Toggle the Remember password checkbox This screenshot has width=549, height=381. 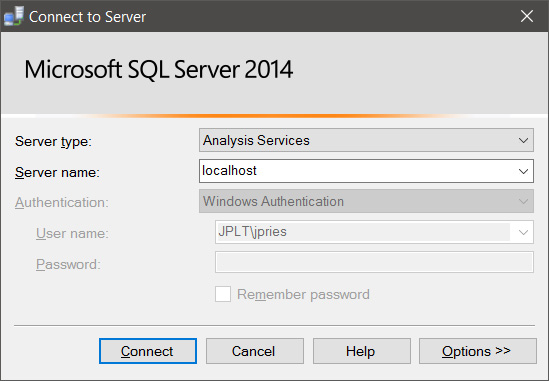coord(223,294)
